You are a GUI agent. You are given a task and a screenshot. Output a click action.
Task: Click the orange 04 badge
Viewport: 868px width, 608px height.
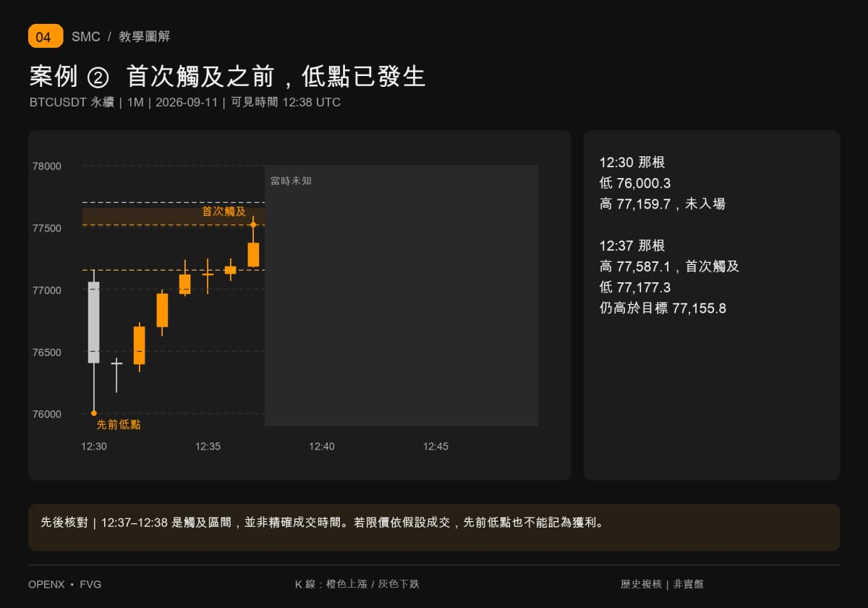click(x=46, y=36)
